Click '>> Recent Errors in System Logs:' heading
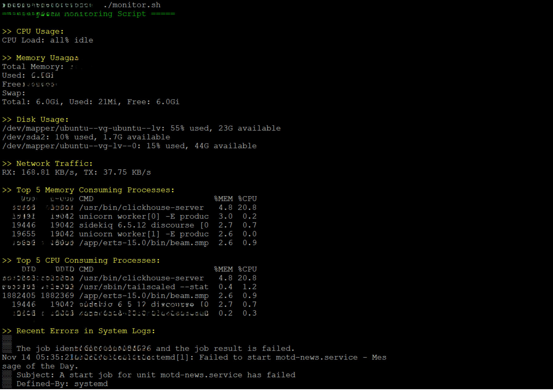 click(79, 331)
